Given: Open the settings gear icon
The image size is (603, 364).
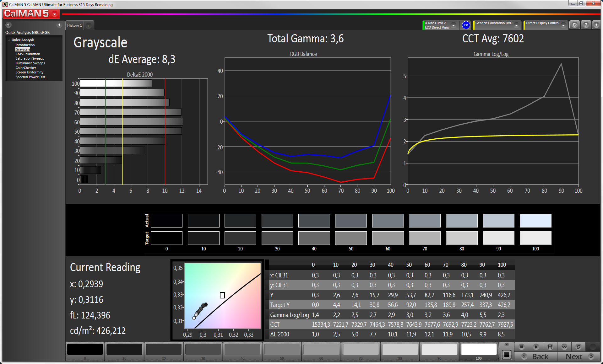Looking at the screenshot, I should 574,25.
